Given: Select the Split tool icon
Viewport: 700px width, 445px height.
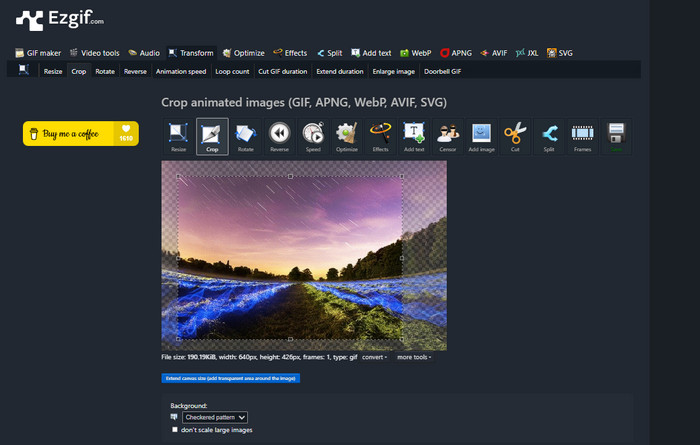Looking at the screenshot, I should pos(549,137).
